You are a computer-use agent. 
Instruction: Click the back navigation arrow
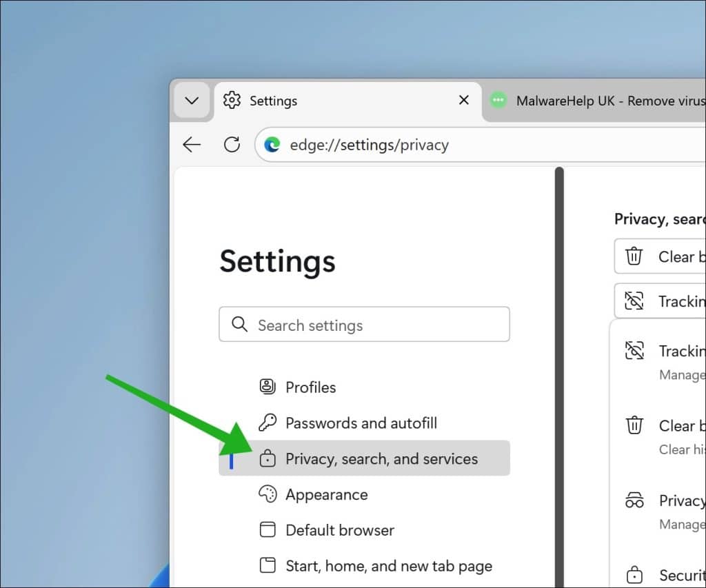coord(192,145)
